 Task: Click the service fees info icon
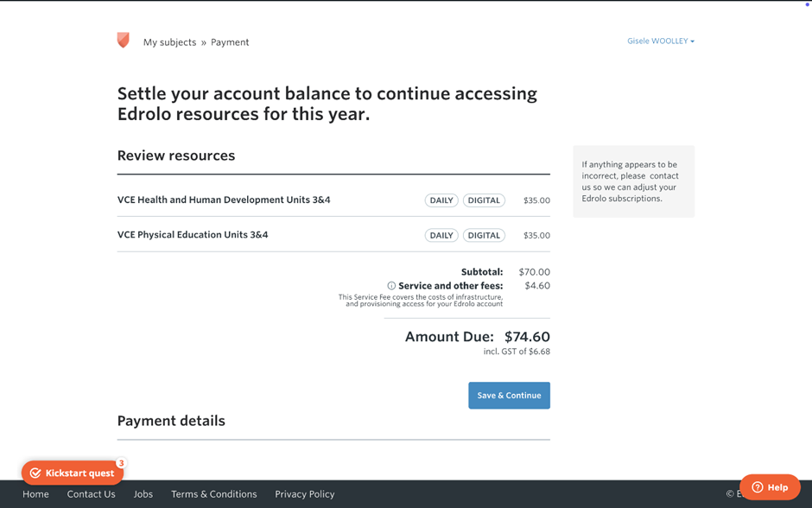coord(391,286)
